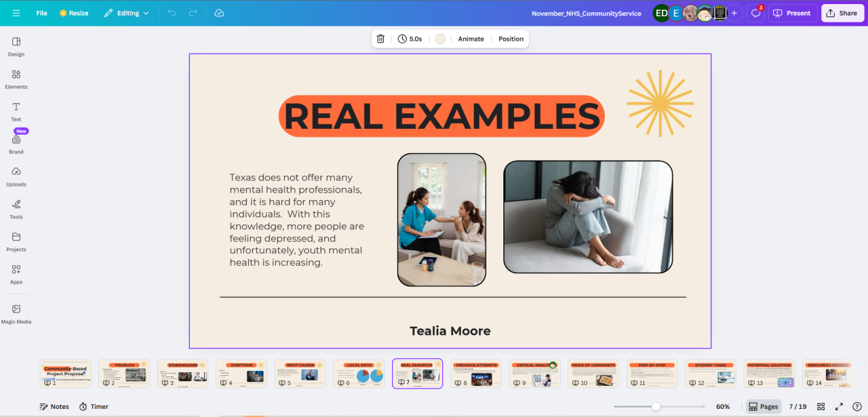The width and height of the screenshot is (868, 417).
Task: Open the Brand panel
Action: [x=16, y=144]
